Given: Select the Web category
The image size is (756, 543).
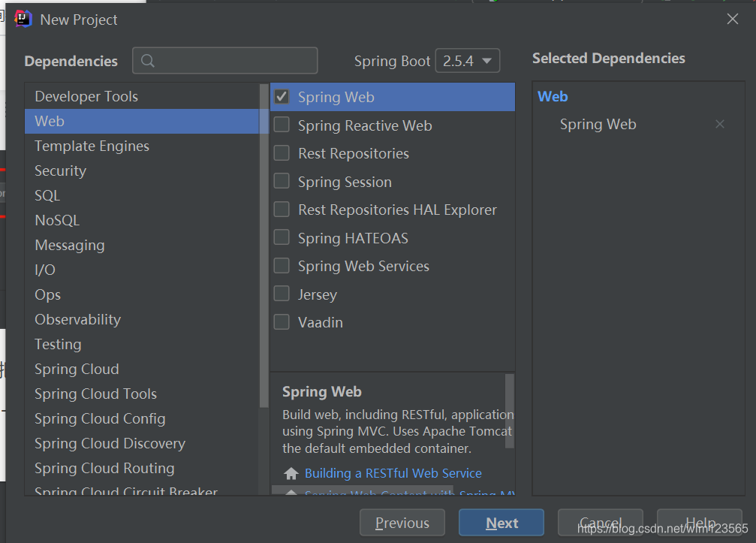Looking at the screenshot, I should (x=142, y=121).
